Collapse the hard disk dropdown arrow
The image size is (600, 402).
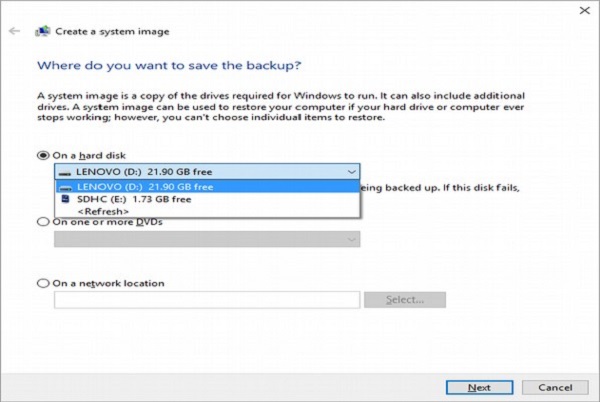click(x=349, y=171)
